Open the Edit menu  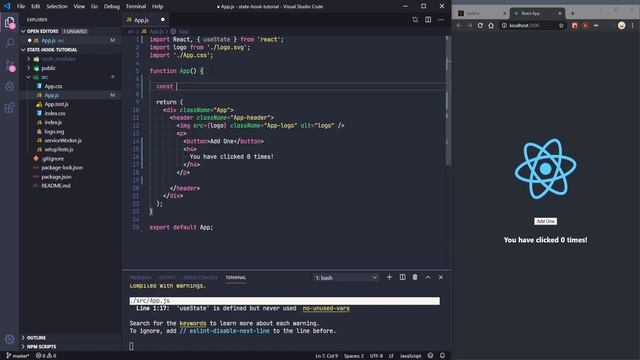click(x=36, y=7)
